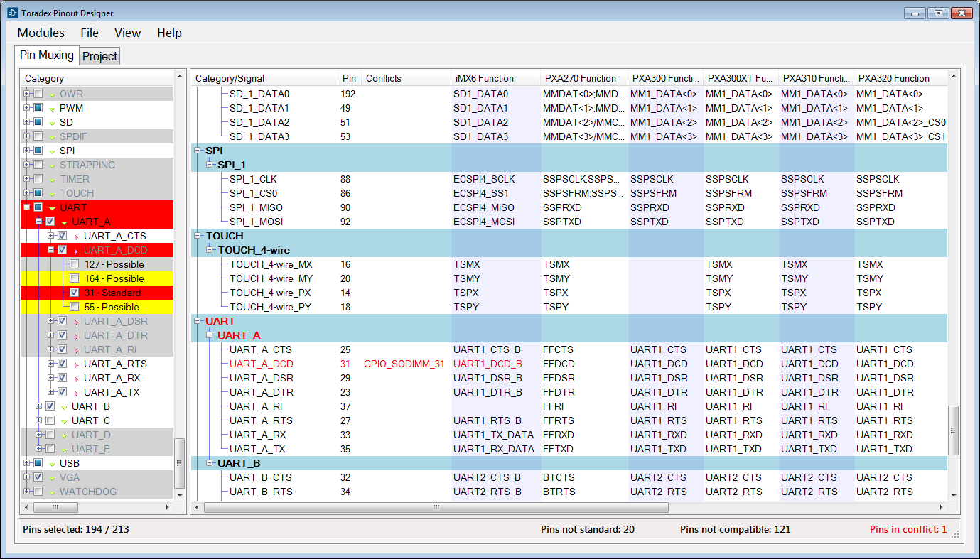Open the Modules menu
This screenshot has width=980, height=559.
(x=41, y=33)
